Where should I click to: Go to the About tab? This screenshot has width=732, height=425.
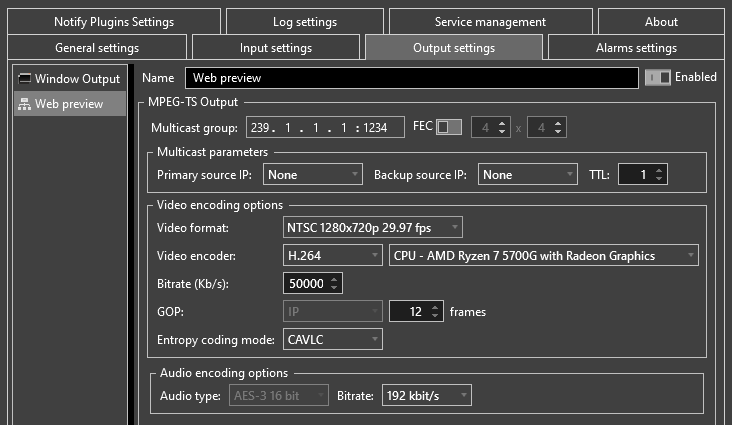661,21
